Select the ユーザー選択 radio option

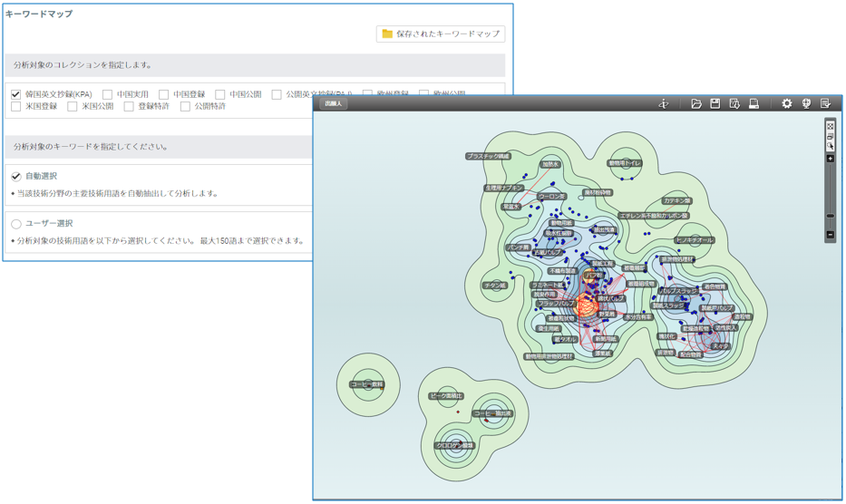[16, 224]
